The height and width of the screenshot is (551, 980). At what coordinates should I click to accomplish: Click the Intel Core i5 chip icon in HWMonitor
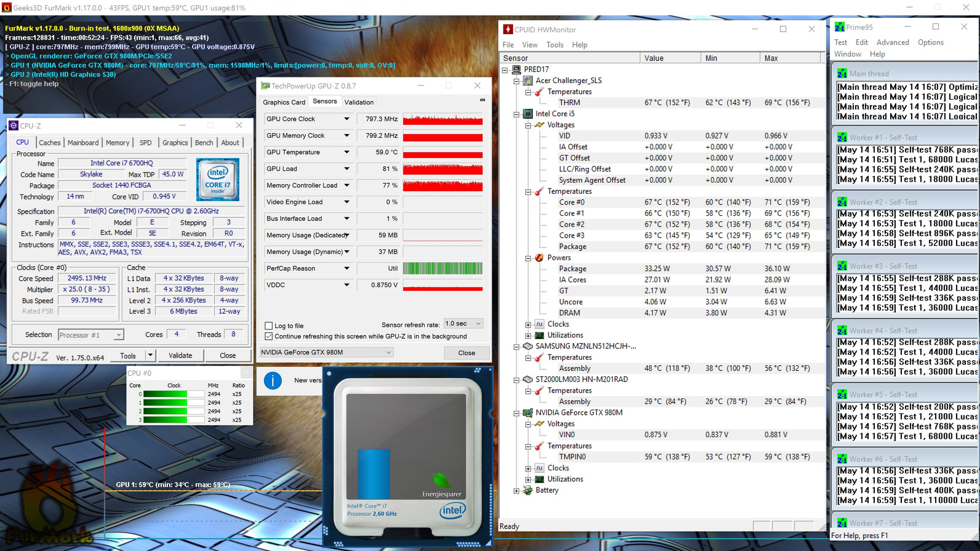coord(528,114)
